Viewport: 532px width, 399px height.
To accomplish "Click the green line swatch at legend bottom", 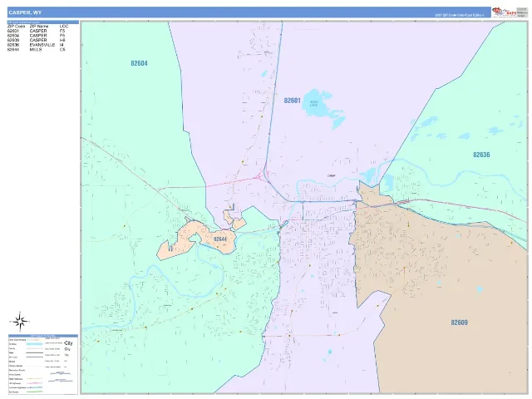I will click(35, 392).
